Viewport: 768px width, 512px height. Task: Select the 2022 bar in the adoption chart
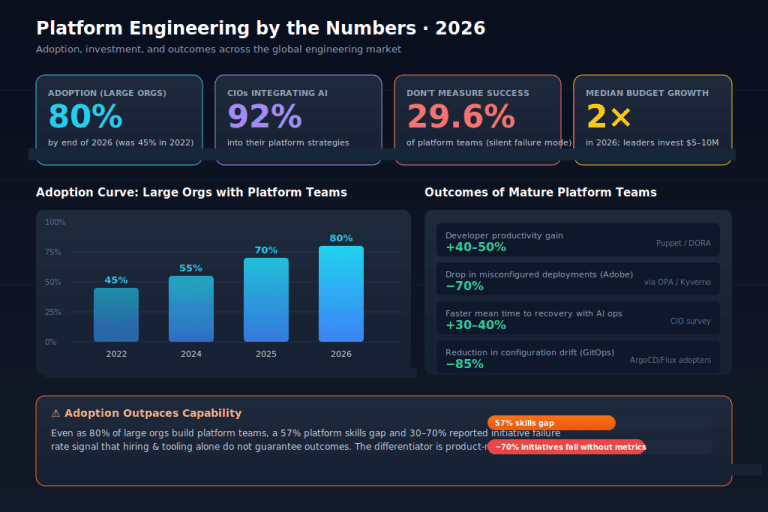(x=116, y=315)
